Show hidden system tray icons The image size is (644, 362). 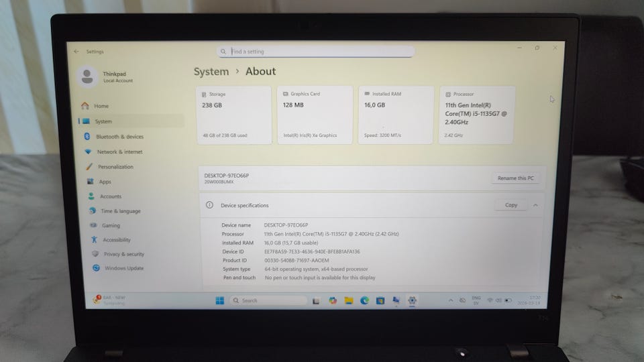click(x=451, y=300)
